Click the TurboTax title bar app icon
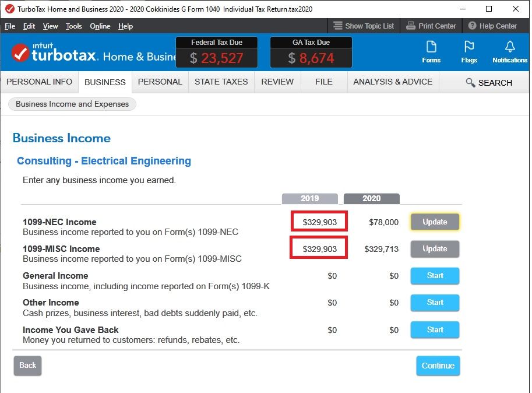 click(x=10, y=9)
